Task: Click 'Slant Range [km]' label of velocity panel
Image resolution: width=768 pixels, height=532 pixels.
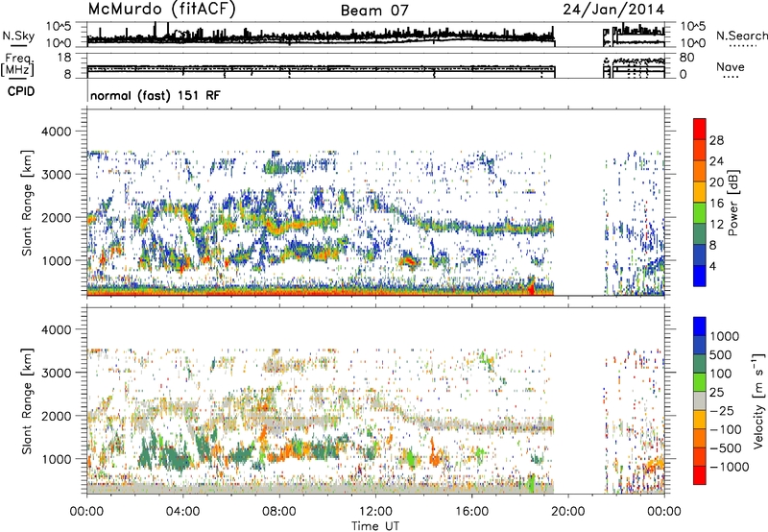Action: pyautogui.click(x=27, y=400)
